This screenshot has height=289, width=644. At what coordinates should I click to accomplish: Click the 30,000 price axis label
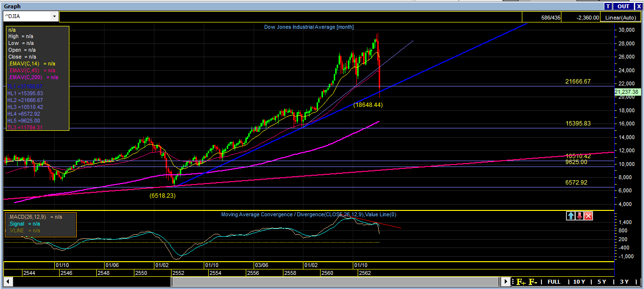point(626,30)
